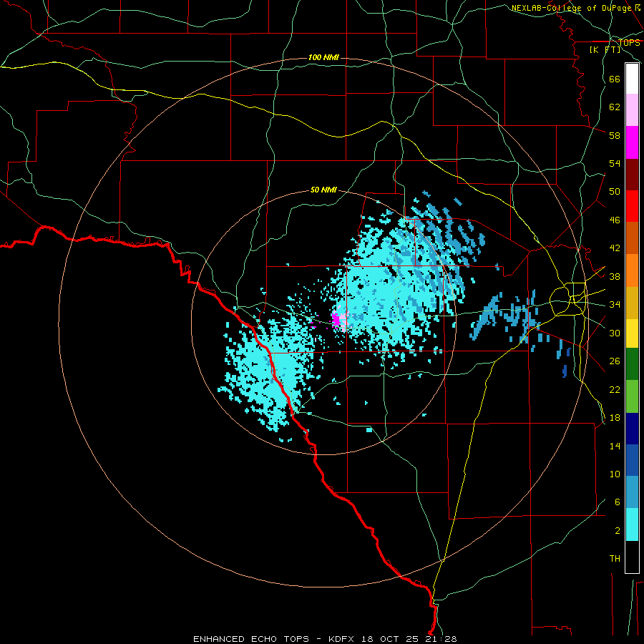Click the magenta 58 kft legend swatch

click(x=632, y=142)
